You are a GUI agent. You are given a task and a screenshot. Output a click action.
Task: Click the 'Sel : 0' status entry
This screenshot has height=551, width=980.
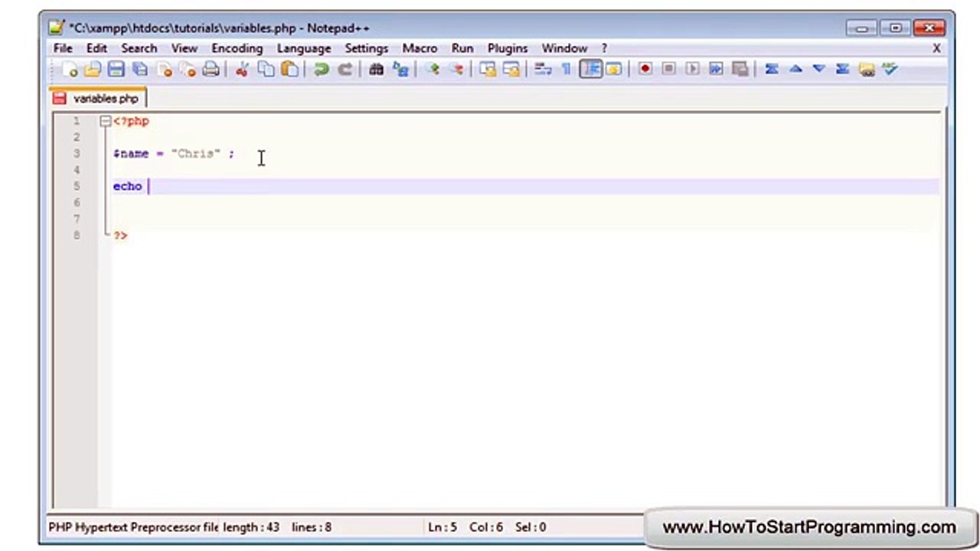pyautogui.click(x=531, y=527)
